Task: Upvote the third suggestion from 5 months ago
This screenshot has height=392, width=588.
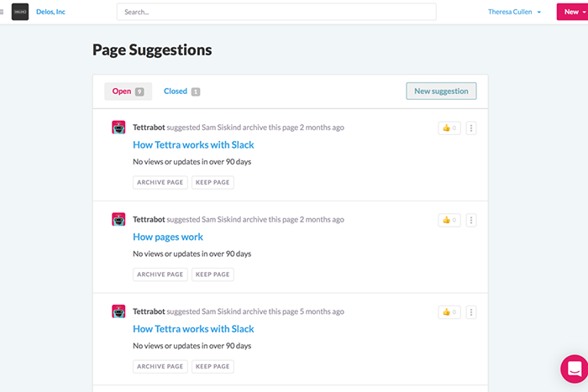Action: [449, 312]
